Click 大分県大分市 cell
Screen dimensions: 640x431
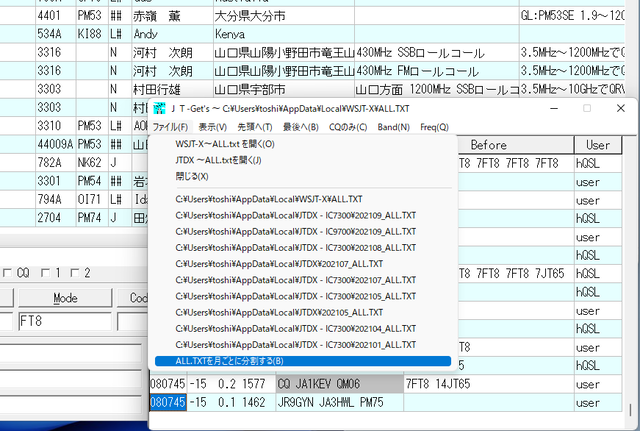pyautogui.click(x=284, y=16)
